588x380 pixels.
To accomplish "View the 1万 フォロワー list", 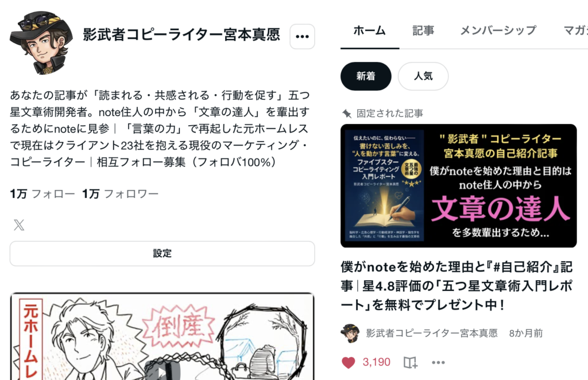I will tap(121, 194).
